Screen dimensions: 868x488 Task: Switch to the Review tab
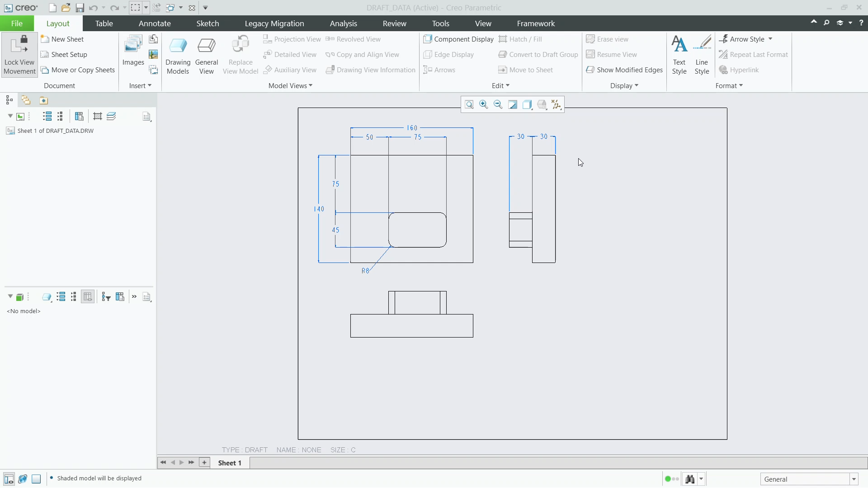(395, 23)
